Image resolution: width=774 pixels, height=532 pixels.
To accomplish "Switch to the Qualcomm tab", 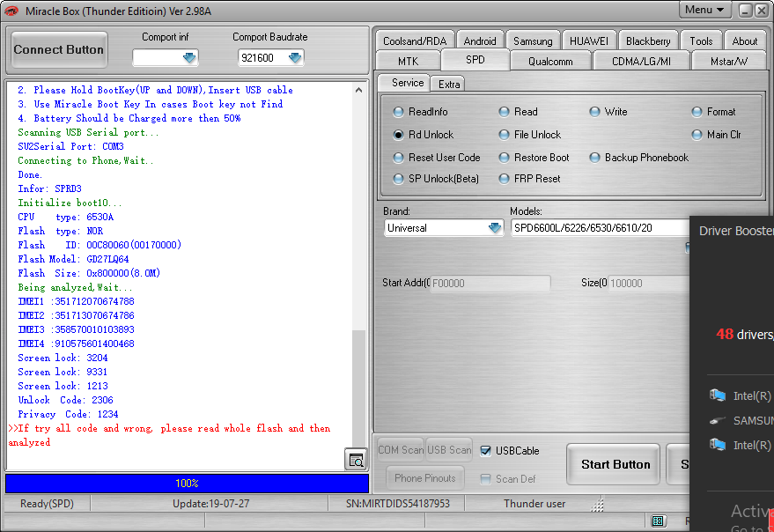I will pyautogui.click(x=550, y=62).
